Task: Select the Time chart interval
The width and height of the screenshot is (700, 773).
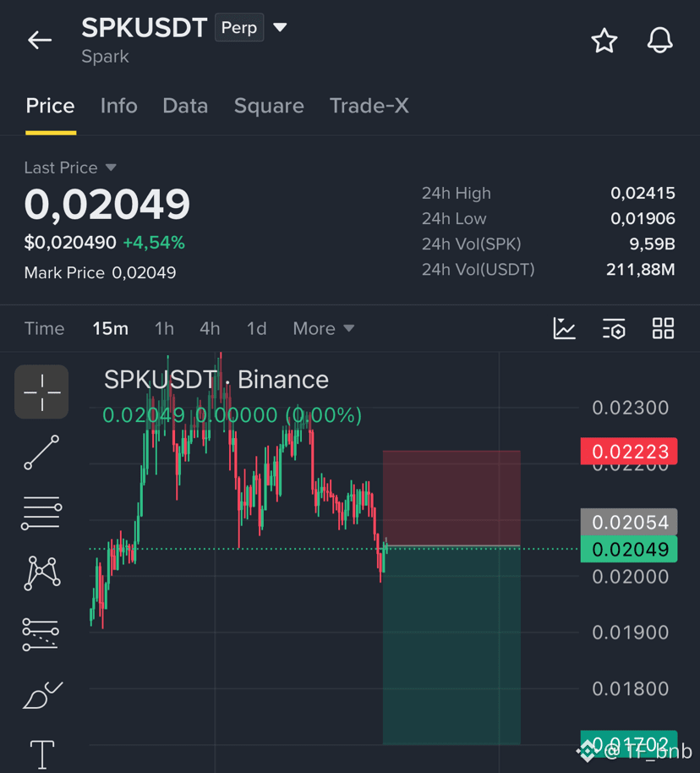Action: click(44, 328)
